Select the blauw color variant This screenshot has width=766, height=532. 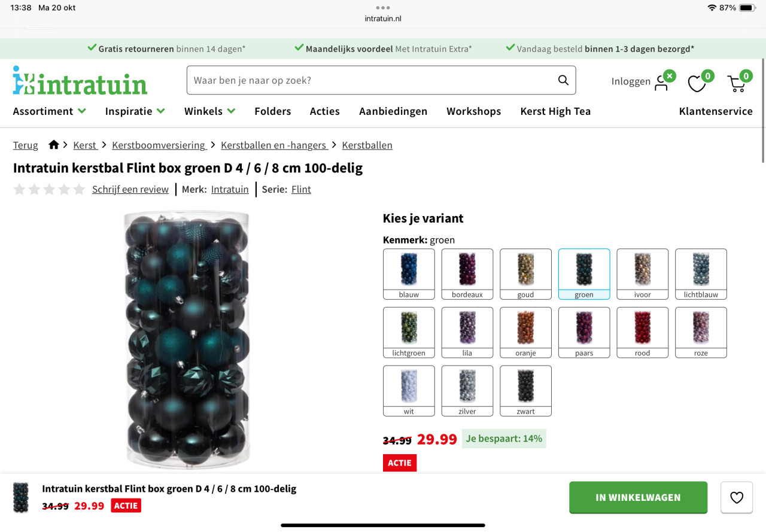coord(409,274)
